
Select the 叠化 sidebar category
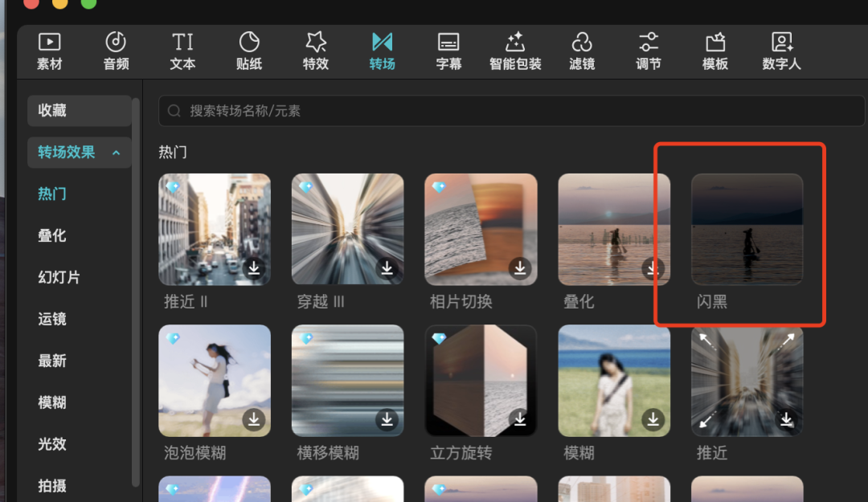52,236
